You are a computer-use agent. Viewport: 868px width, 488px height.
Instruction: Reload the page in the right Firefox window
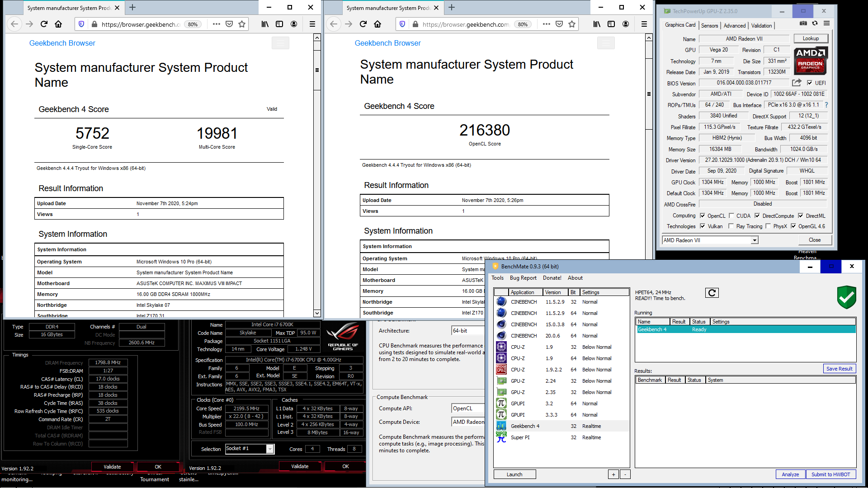[x=363, y=24]
